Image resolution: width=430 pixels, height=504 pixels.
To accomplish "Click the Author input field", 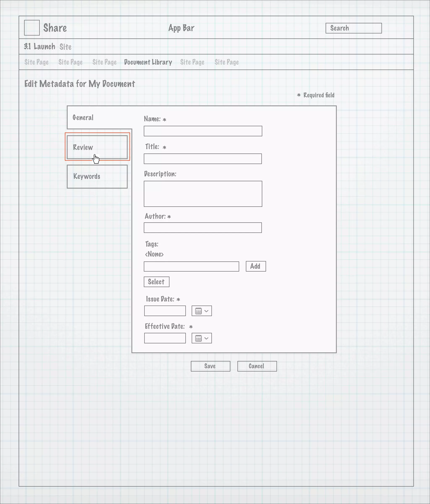I will click(203, 228).
